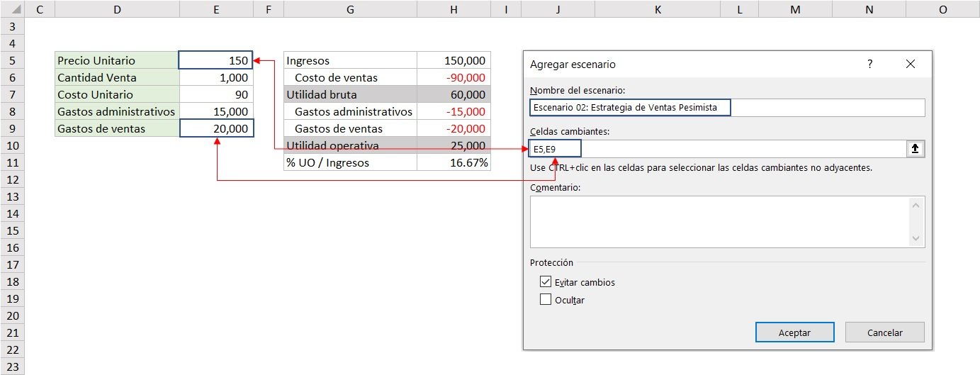Select the value -20,000 in column H
This screenshot has height=375, width=980.
tap(454, 128)
